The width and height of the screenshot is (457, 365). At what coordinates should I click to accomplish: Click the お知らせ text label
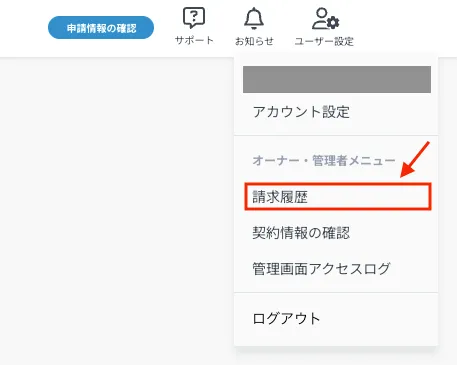click(x=254, y=41)
